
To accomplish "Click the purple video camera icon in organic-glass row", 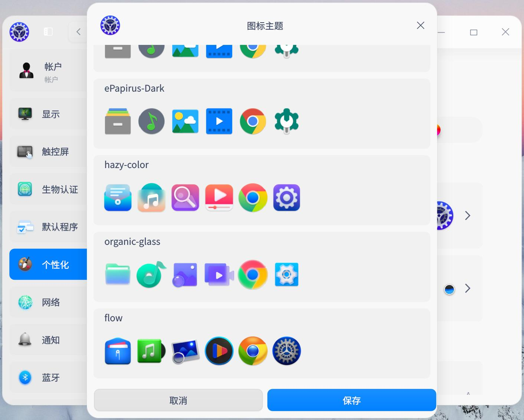I will pyautogui.click(x=219, y=275).
